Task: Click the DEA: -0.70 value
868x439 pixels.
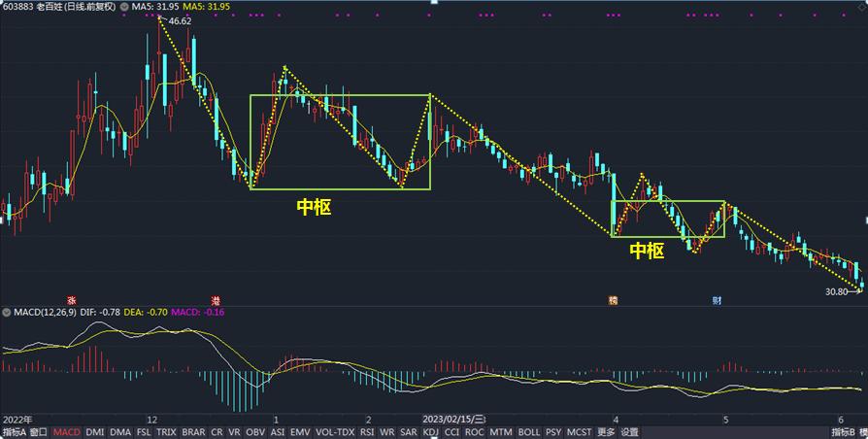Action: tap(146, 312)
